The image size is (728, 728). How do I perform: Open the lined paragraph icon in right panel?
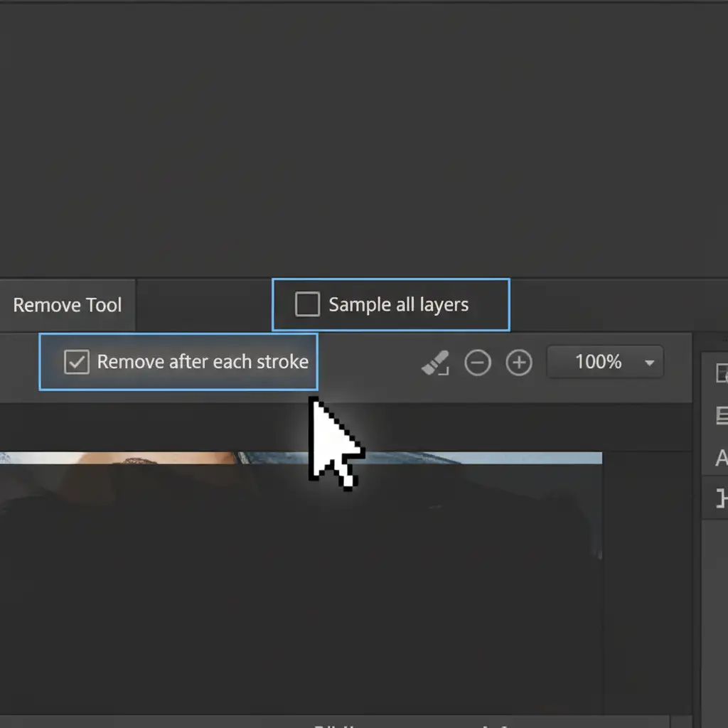(x=721, y=416)
